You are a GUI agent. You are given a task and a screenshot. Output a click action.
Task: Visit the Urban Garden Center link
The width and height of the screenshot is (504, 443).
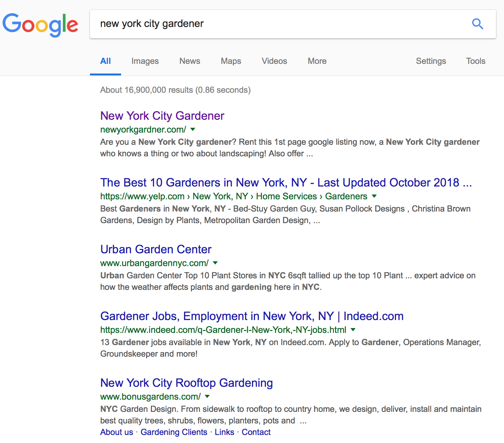click(156, 249)
